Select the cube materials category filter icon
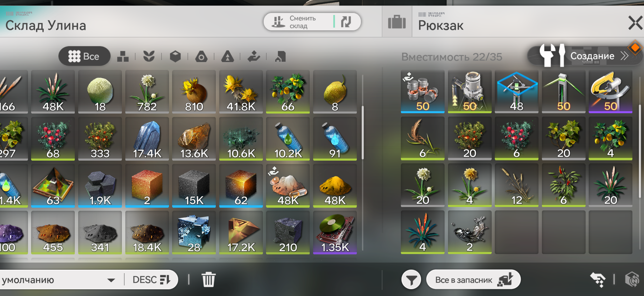644x296 pixels. pos(175,56)
